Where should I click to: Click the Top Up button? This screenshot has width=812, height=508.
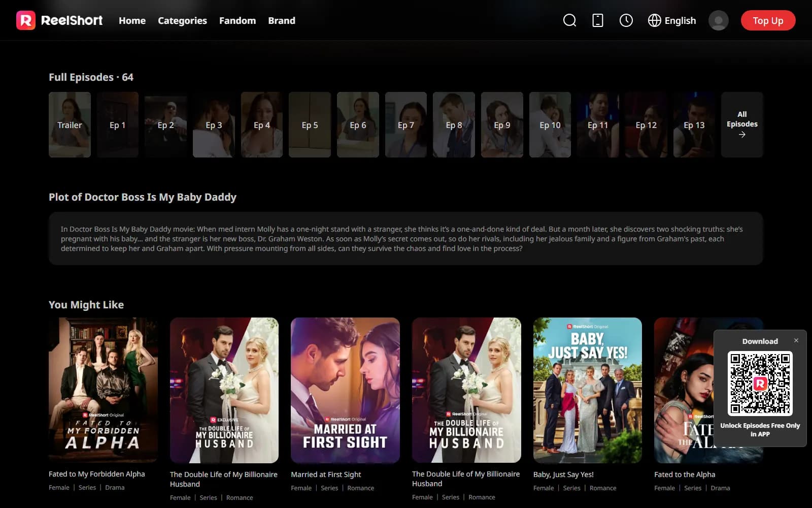(x=768, y=20)
